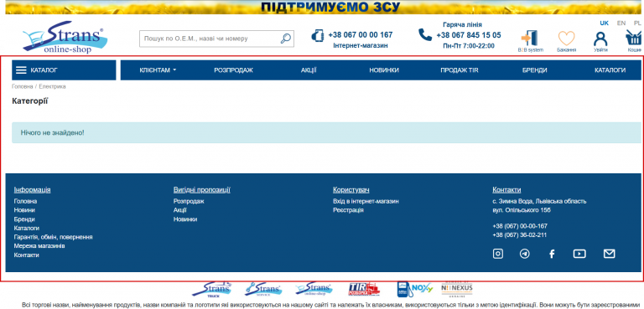Click the address с. Зимна Вода text
Screen dimensions: 644x309
[539, 201]
